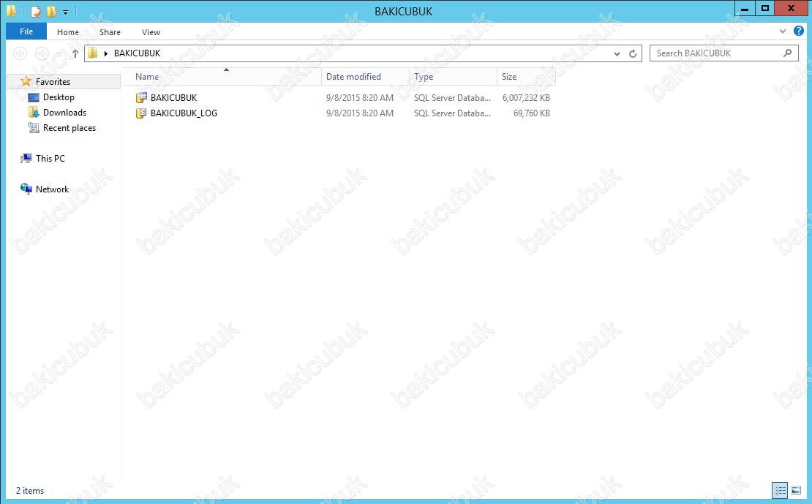Switch to the View ribbon tab
The height and width of the screenshot is (504, 812).
(x=151, y=32)
